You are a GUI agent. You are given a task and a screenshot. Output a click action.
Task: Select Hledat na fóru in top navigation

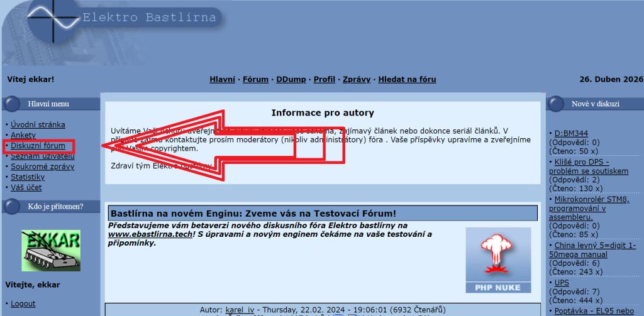(406, 79)
